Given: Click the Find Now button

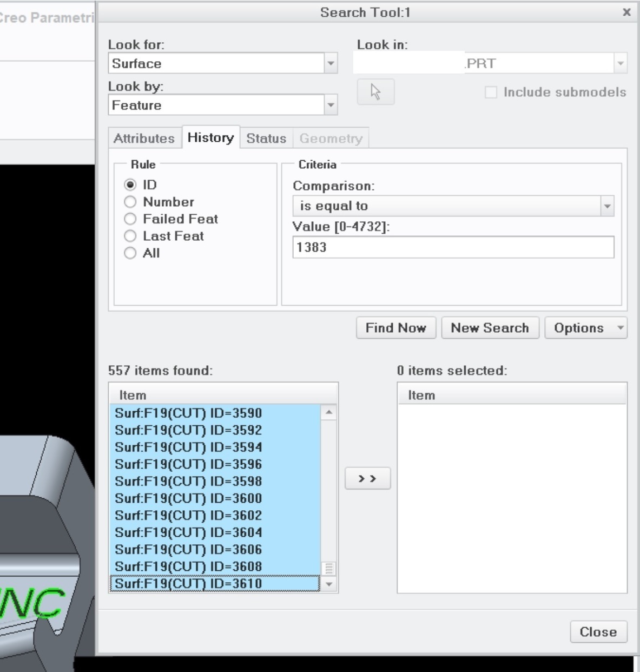Looking at the screenshot, I should point(395,328).
